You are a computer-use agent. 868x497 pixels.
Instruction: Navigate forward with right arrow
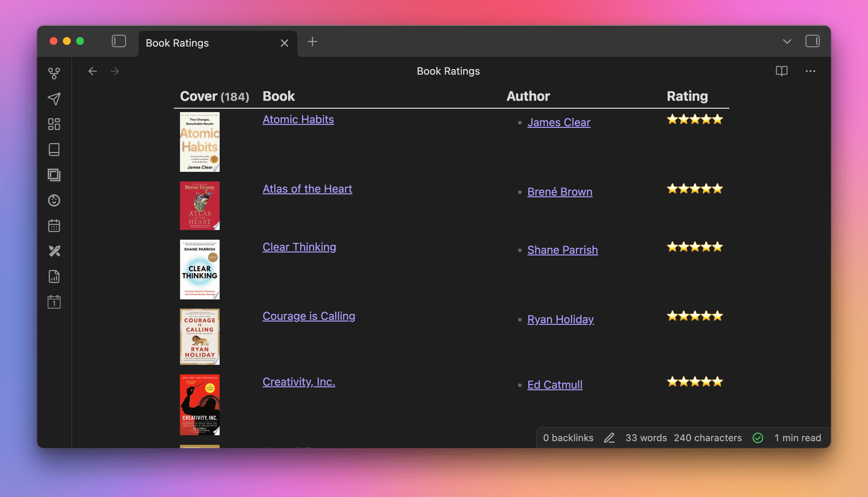[x=115, y=71]
